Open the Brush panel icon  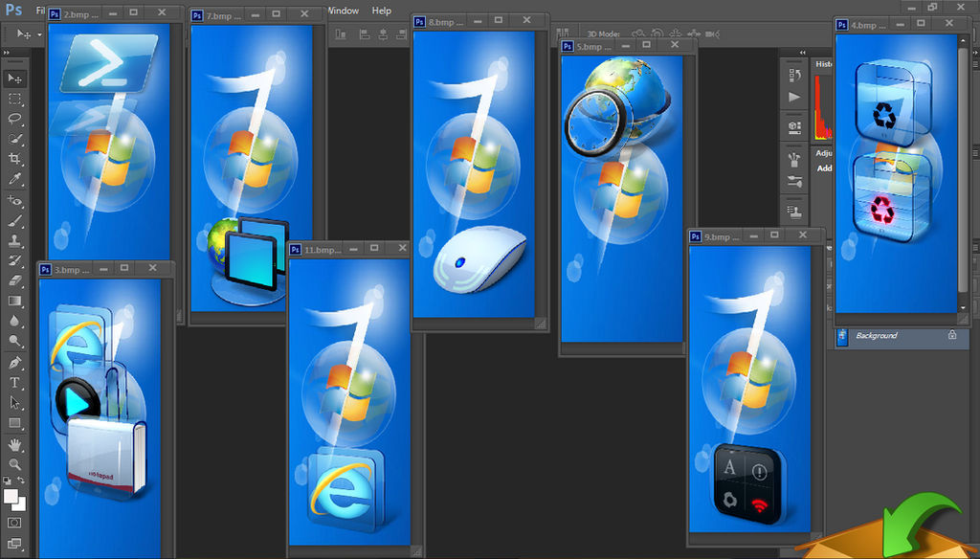794,181
